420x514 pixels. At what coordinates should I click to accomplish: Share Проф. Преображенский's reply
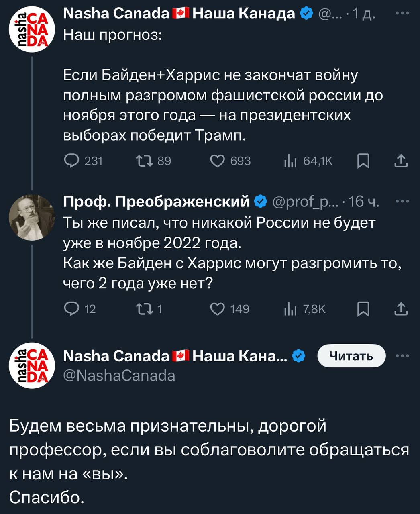click(401, 309)
